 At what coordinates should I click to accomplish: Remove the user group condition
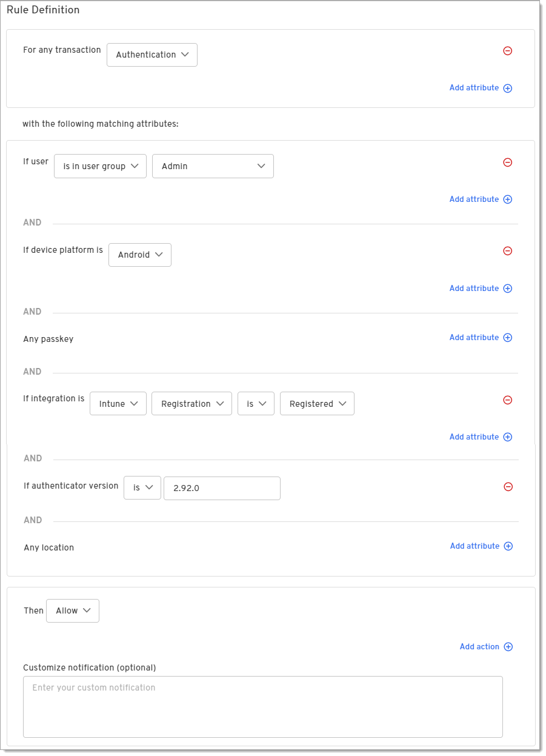[508, 162]
